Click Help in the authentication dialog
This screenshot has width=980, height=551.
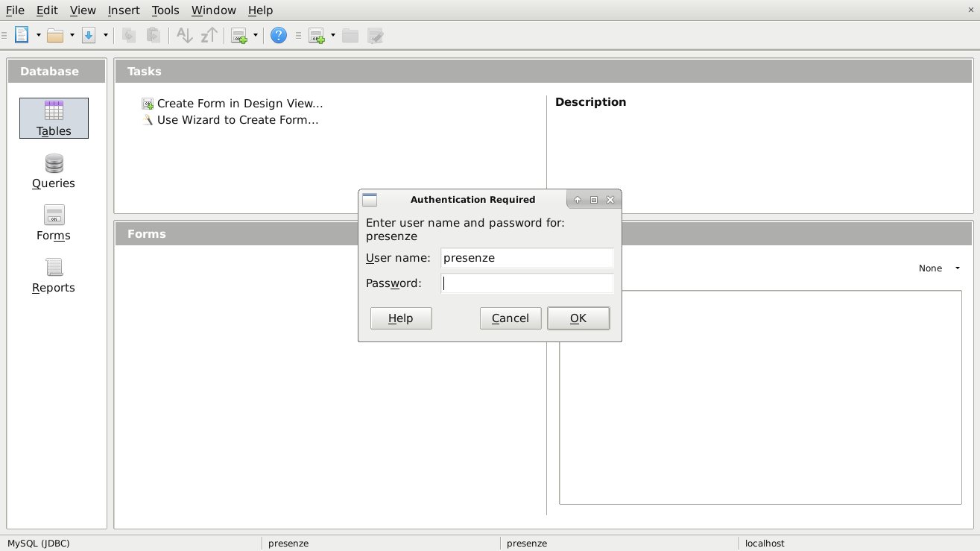[x=400, y=318]
